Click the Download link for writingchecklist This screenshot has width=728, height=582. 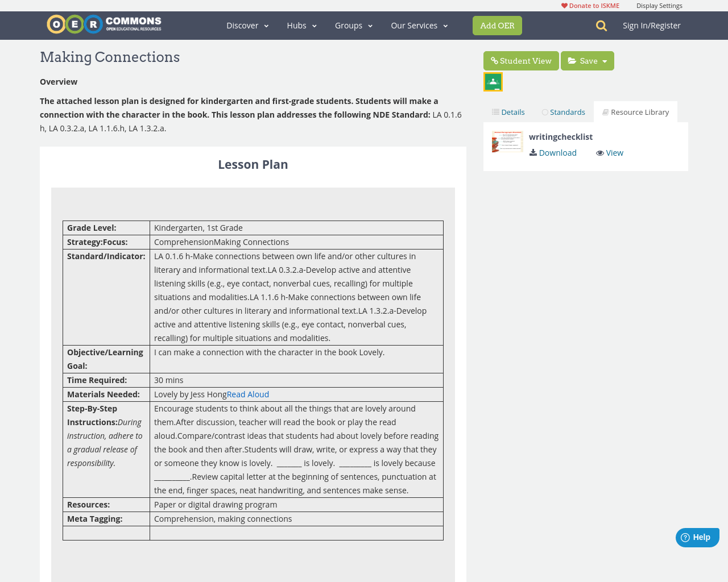[x=558, y=153]
